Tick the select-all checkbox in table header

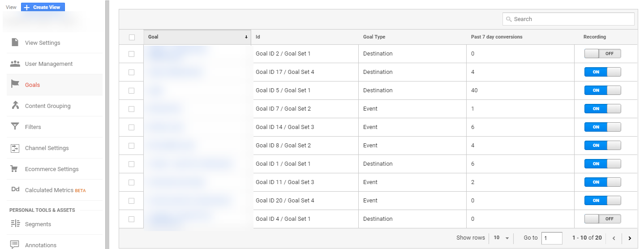[x=132, y=37]
